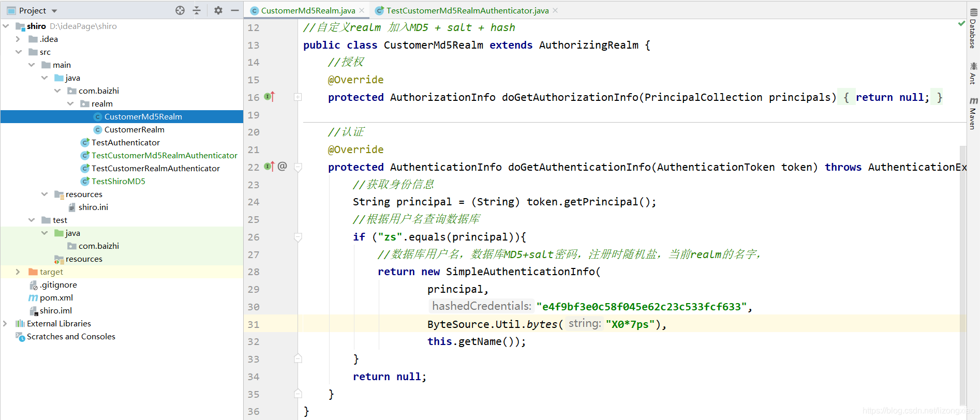The image size is (980, 420).
Task: Select the main resources folder
Action: click(84, 194)
